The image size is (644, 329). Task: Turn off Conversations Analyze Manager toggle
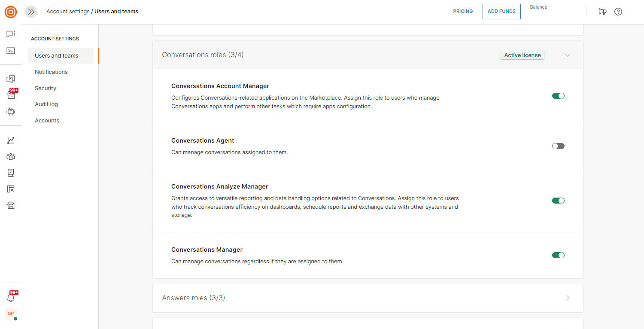click(x=558, y=201)
